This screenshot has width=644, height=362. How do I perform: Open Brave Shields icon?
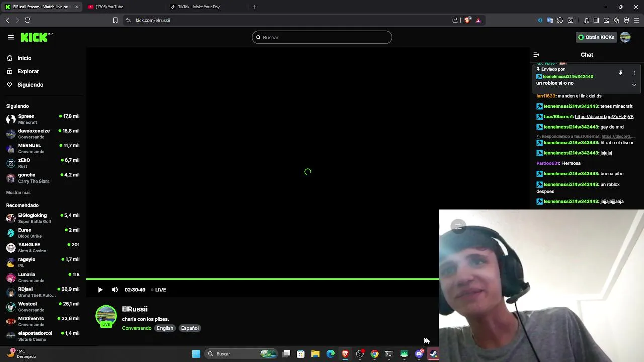(467, 20)
